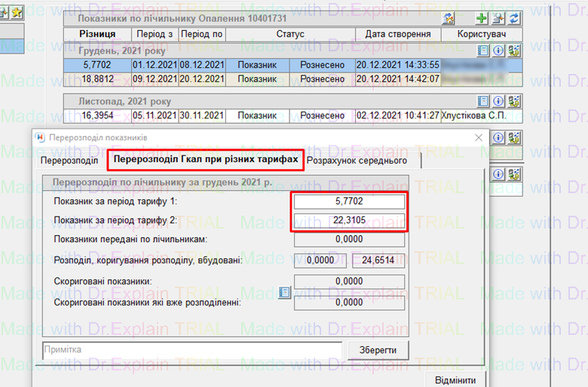Screen dimensions: 588x387
Task: Click the edit icon next to green plus
Action: pyautogui.click(x=498, y=19)
